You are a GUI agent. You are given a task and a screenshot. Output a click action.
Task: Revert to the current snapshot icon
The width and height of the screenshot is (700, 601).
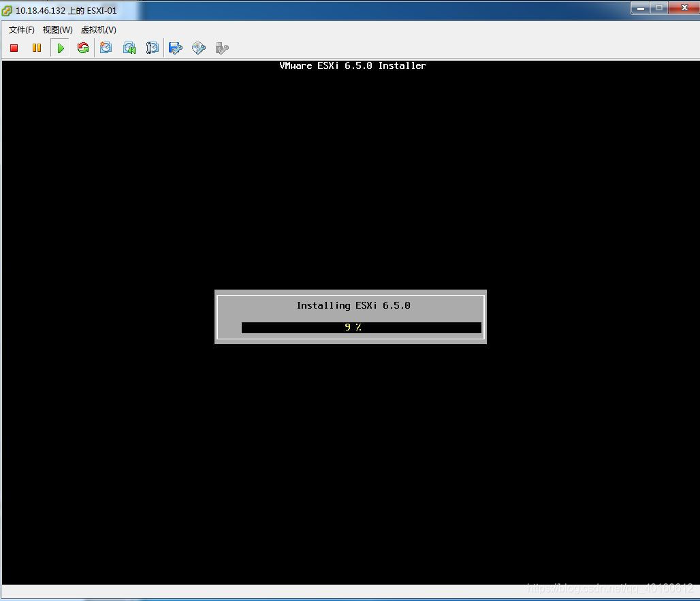tap(129, 48)
